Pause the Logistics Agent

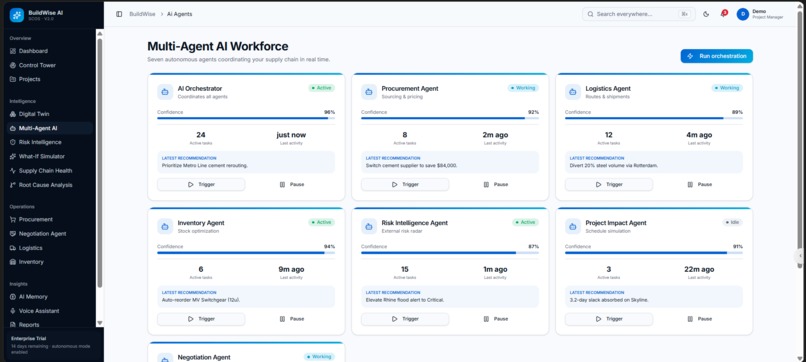pos(700,185)
